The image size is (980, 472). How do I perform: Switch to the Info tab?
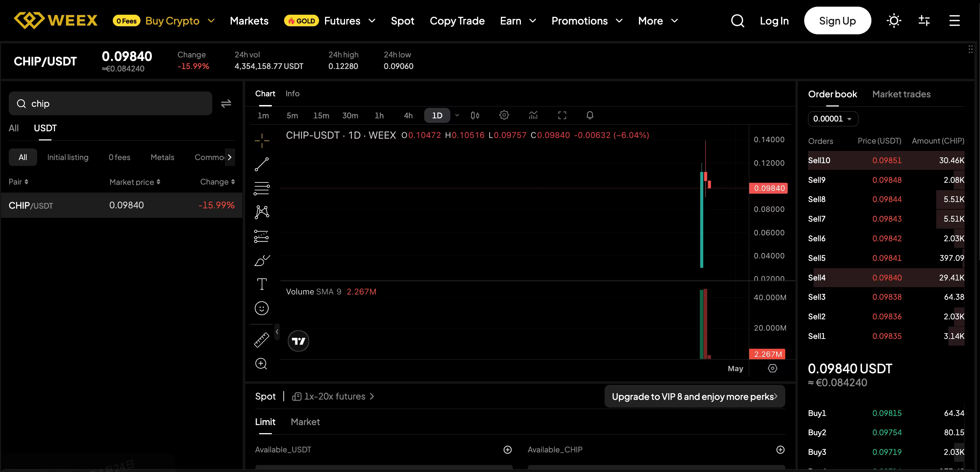coord(292,93)
